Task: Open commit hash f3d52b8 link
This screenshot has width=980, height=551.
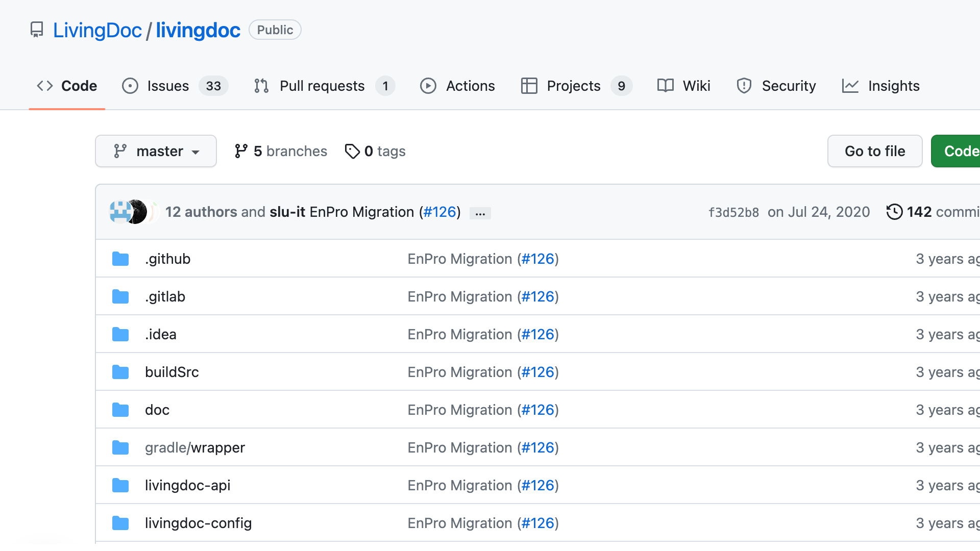Action: click(733, 212)
